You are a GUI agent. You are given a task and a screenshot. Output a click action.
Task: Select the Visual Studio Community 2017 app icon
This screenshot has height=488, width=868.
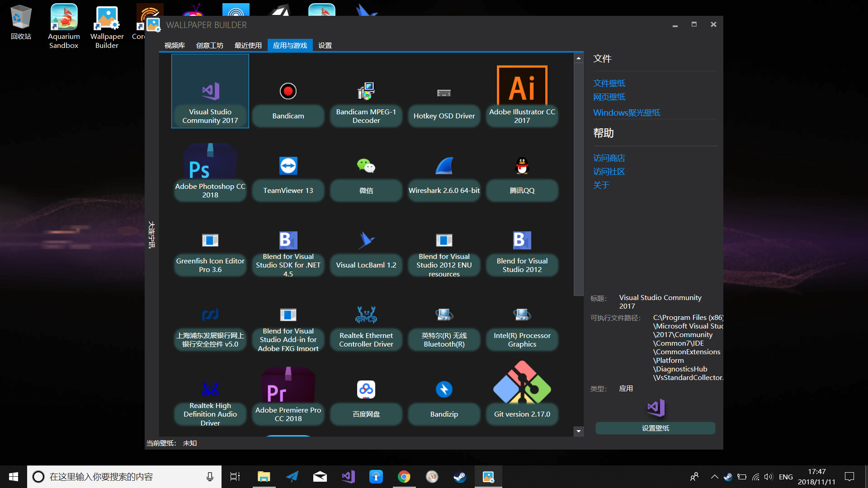(210, 90)
